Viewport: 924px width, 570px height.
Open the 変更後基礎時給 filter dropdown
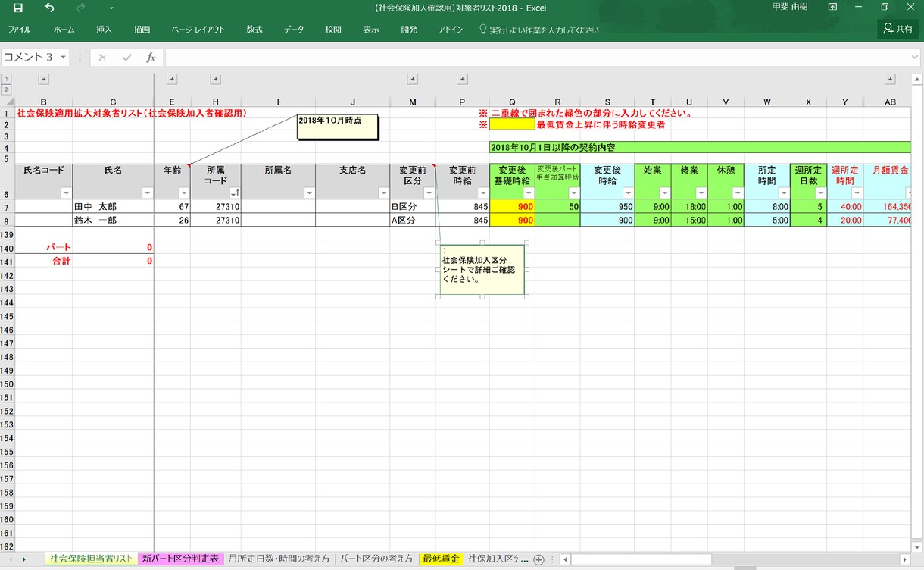click(527, 193)
